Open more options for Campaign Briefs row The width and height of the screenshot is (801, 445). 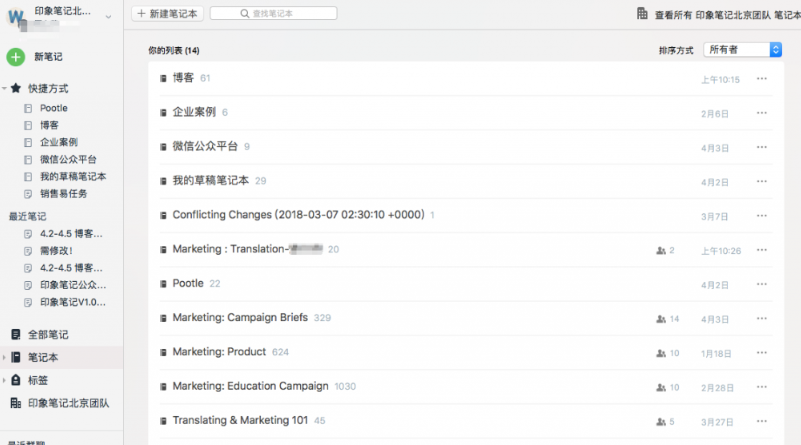762,318
